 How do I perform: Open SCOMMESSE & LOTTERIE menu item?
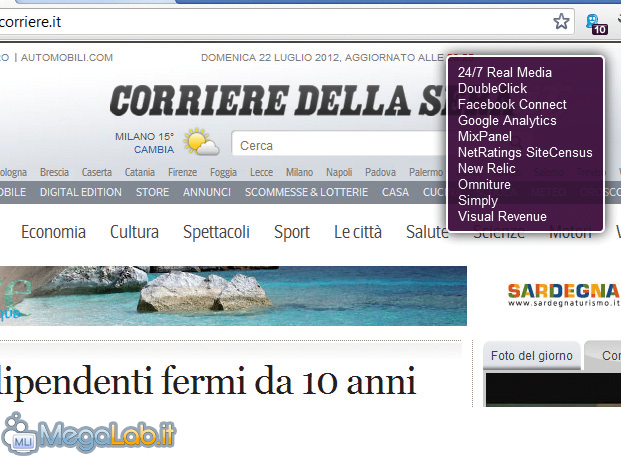coord(306,192)
